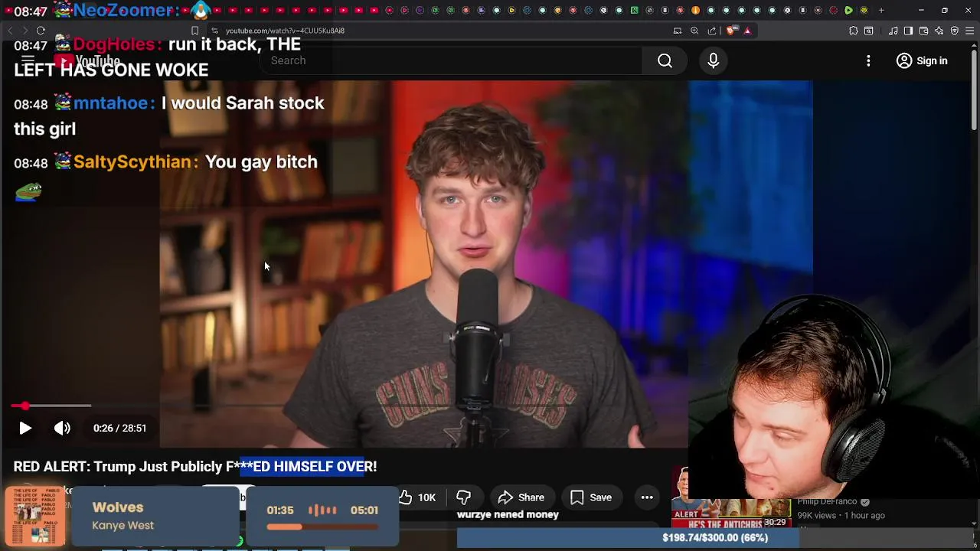Open the YouTube hamburger guide menu
980x551 pixels.
[x=28, y=60]
